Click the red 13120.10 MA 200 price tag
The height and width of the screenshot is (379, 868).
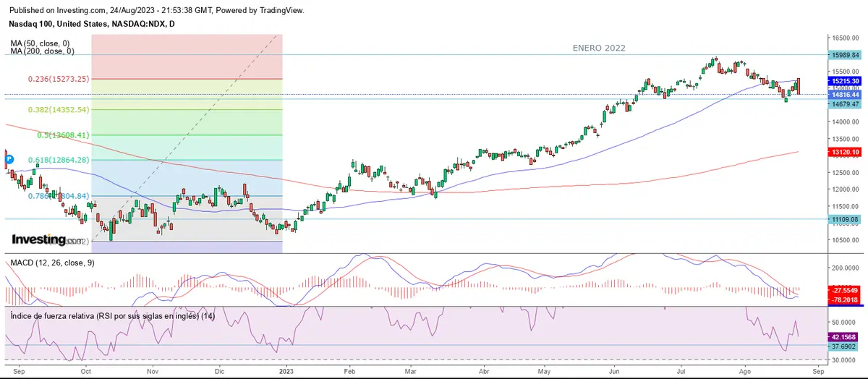pyautogui.click(x=845, y=152)
